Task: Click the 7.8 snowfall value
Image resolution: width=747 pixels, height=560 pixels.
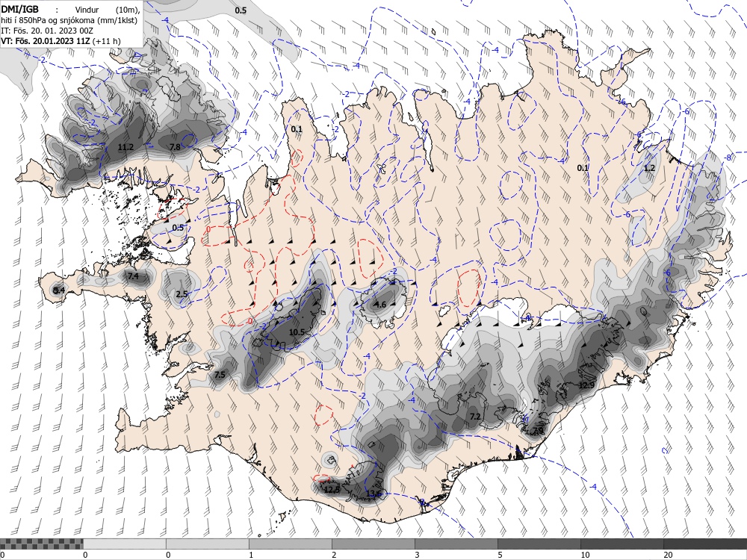Action: tap(176, 146)
